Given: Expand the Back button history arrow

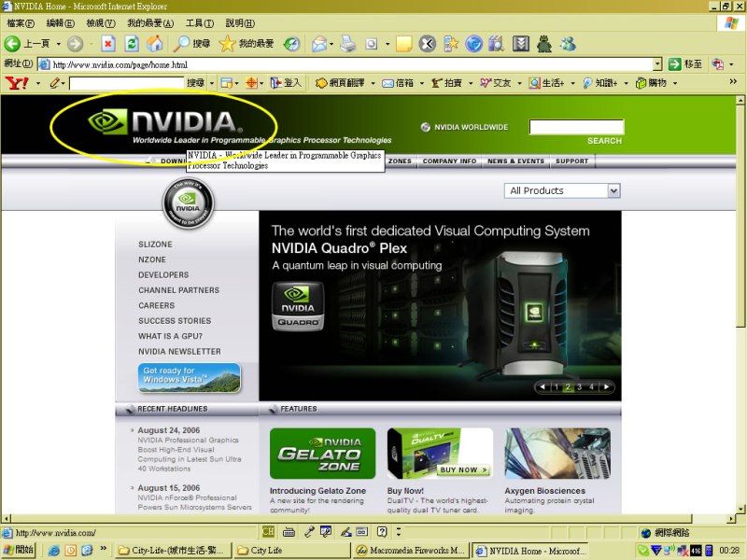Looking at the screenshot, I should pos(59,44).
